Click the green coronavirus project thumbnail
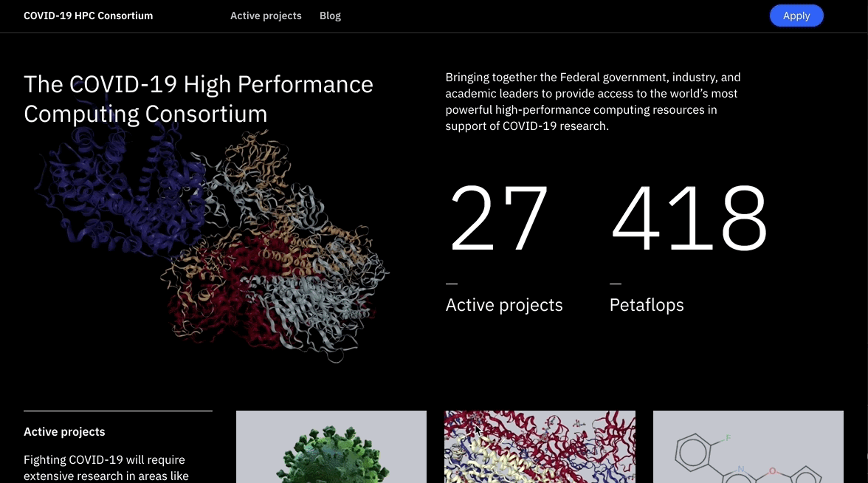 [331, 446]
